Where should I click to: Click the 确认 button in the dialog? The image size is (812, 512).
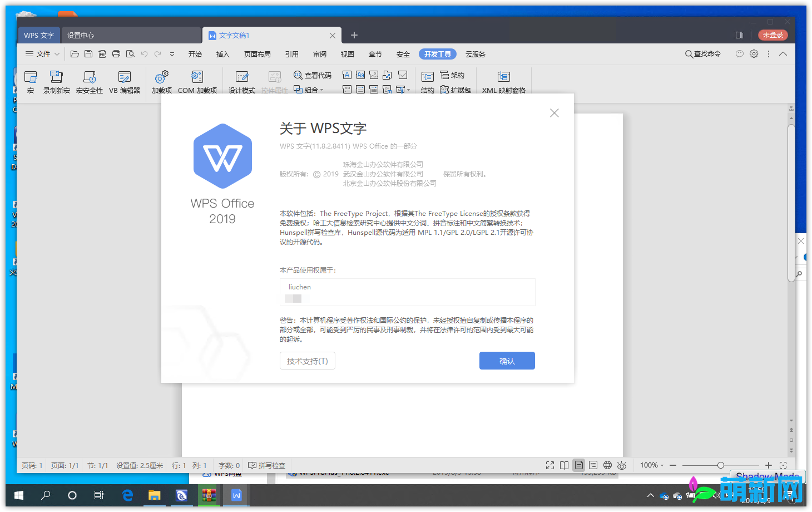pyautogui.click(x=507, y=360)
